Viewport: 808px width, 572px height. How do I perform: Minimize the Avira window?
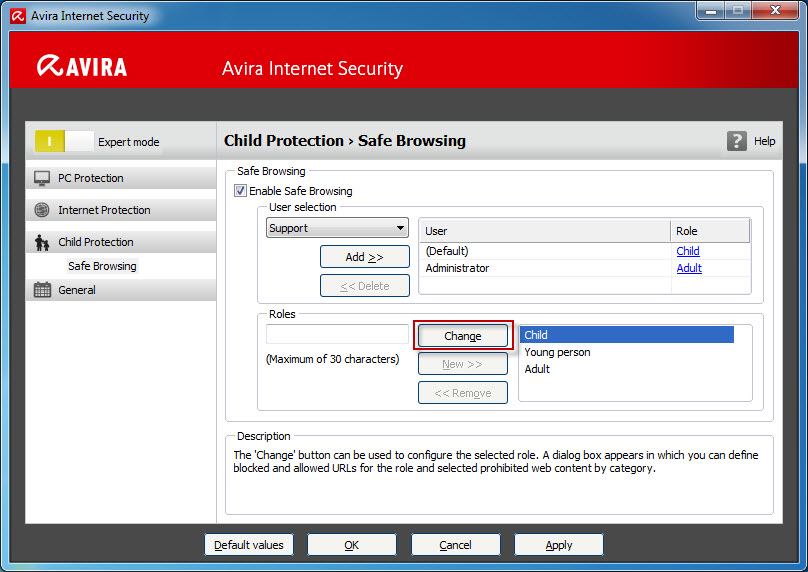click(711, 10)
